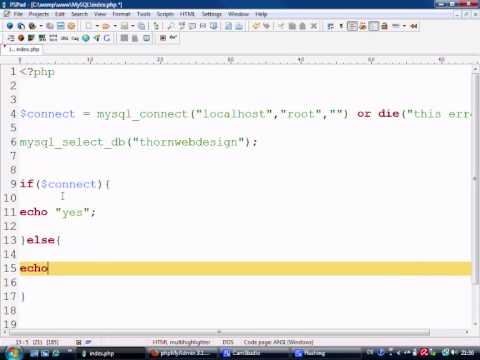480x360 pixels.
Task: Click the Cut scissors icon
Action: point(281,26)
